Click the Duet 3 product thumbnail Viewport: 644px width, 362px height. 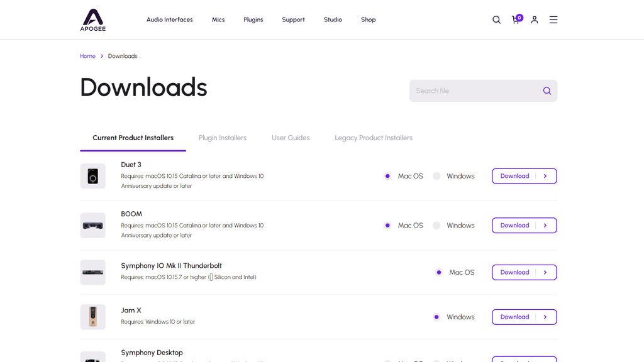[x=92, y=176]
